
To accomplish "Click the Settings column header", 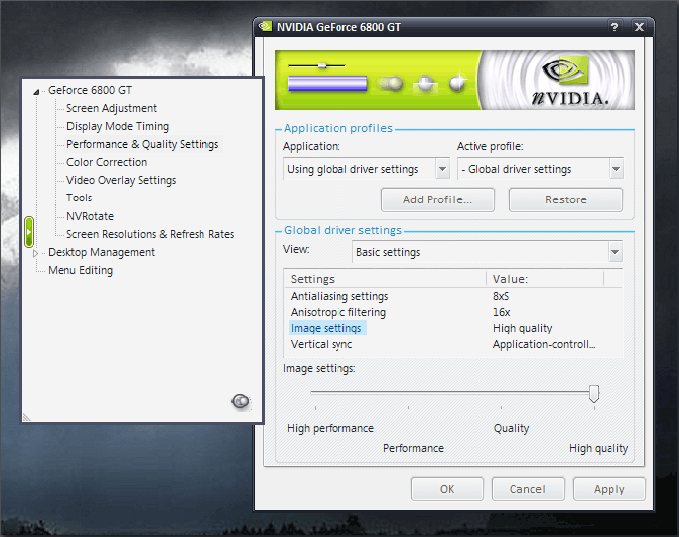I will [x=385, y=279].
